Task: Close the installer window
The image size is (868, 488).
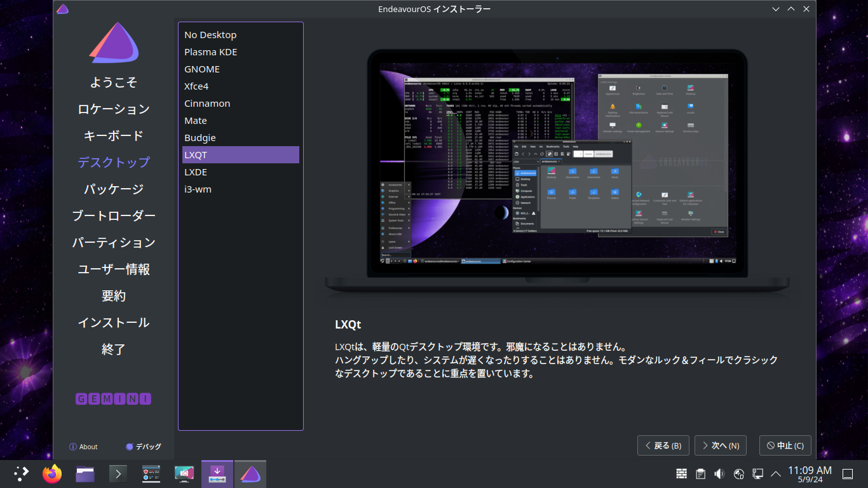Action: [x=806, y=9]
